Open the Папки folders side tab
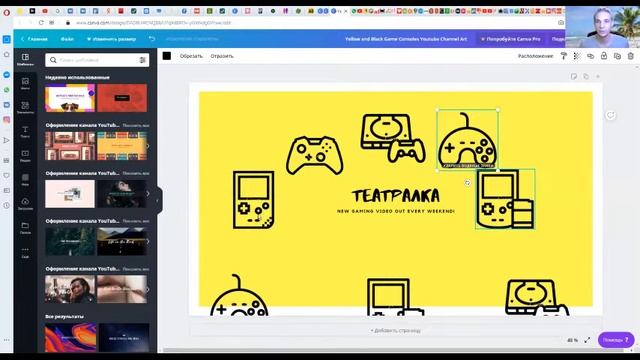The image size is (640, 360). click(x=25, y=227)
